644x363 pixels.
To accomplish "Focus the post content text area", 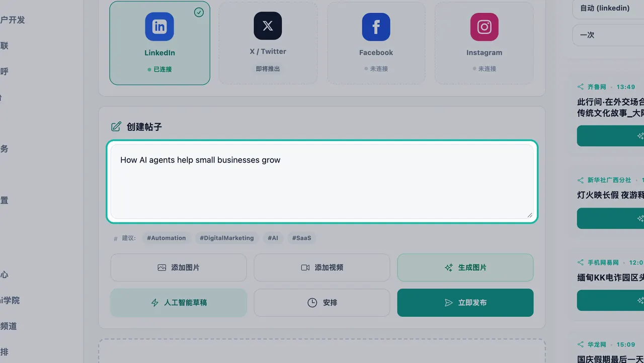I will [322, 182].
